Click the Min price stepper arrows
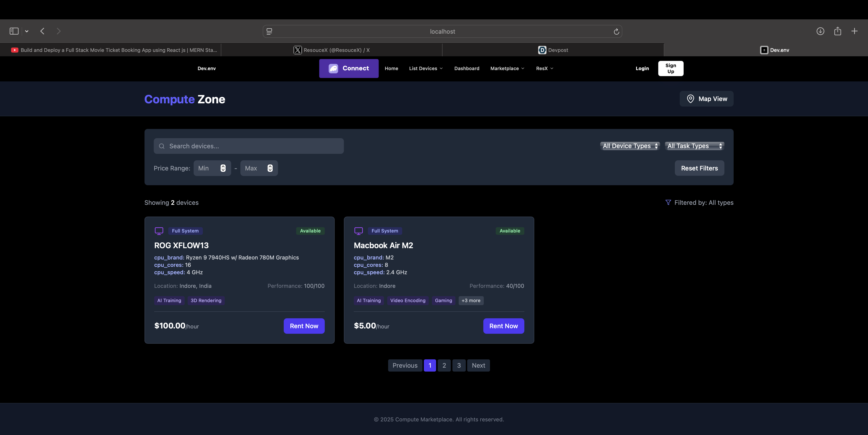Image resolution: width=868 pixels, height=435 pixels. 223,168
